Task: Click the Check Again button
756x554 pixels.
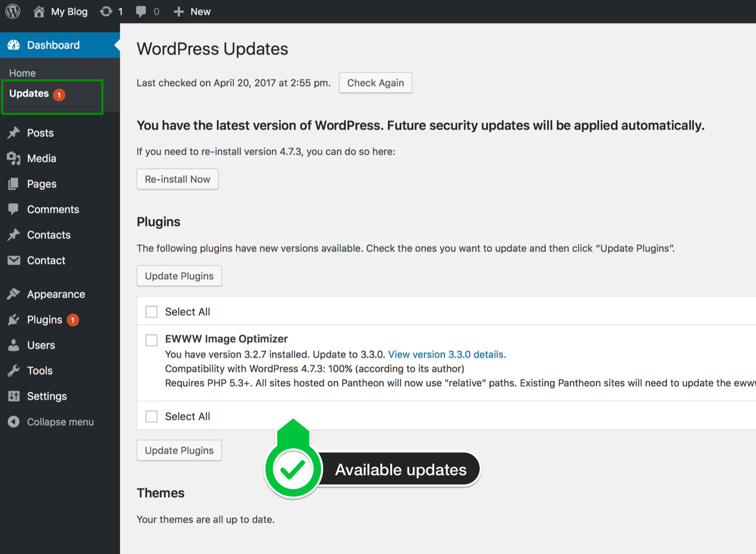Action: (375, 83)
